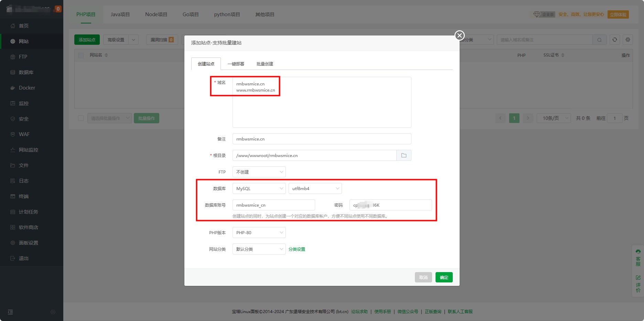Image resolution: width=644 pixels, height=321 pixels.
Task: Click the 漏洞扫描 button
Action: tap(162, 40)
